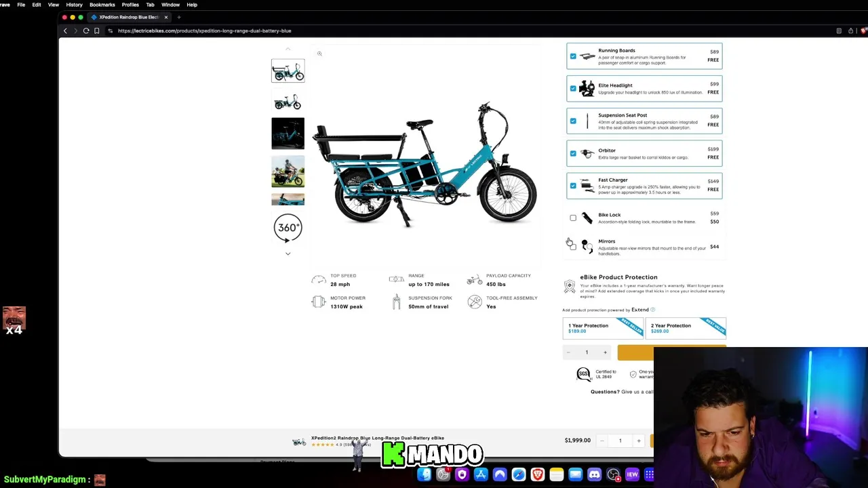Check the Bike Lock accessory
Screen dimensions: 868x488
(x=573, y=218)
